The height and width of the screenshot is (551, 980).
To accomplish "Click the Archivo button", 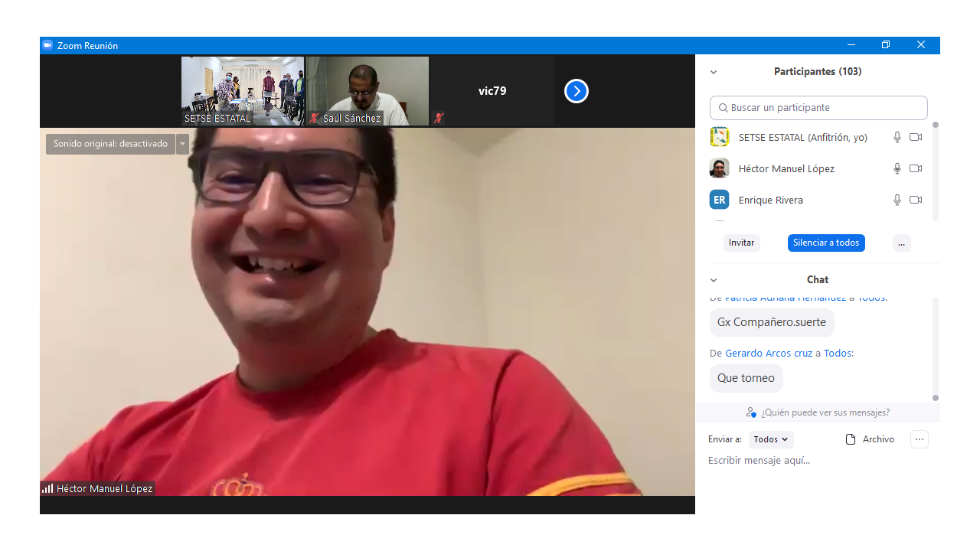I will [870, 439].
